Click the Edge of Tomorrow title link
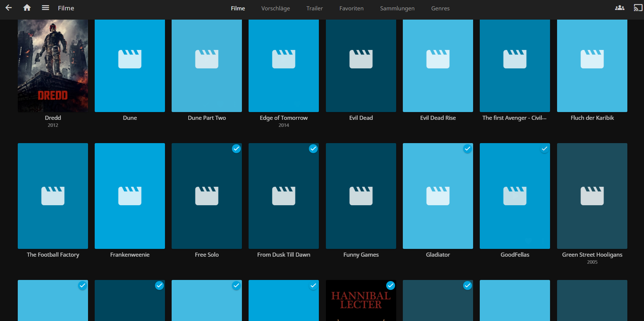The width and height of the screenshot is (644, 321). coord(284,118)
